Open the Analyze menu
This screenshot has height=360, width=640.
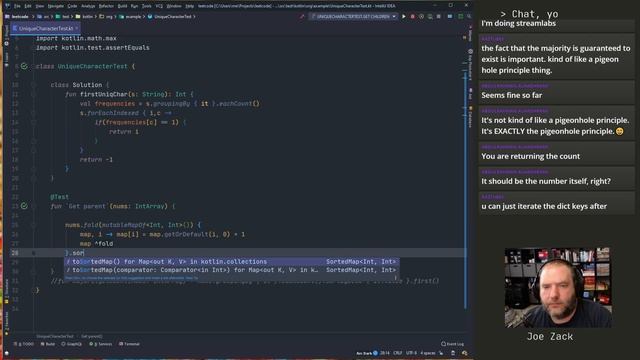click(88, 6)
